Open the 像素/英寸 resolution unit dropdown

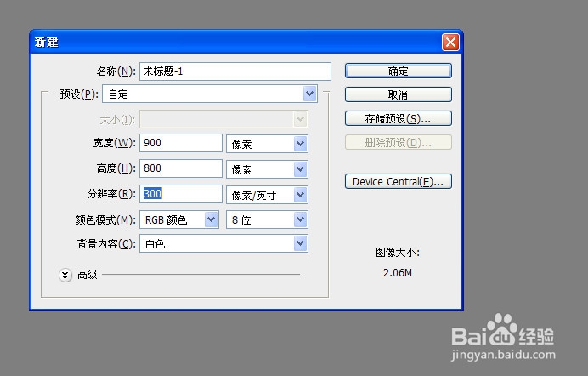pyautogui.click(x=267, y=195)
